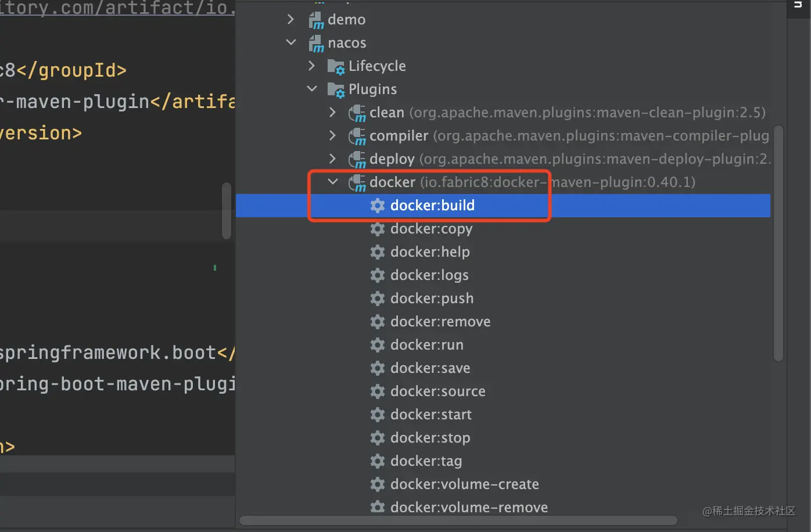Select the docker:push goal

432,299
